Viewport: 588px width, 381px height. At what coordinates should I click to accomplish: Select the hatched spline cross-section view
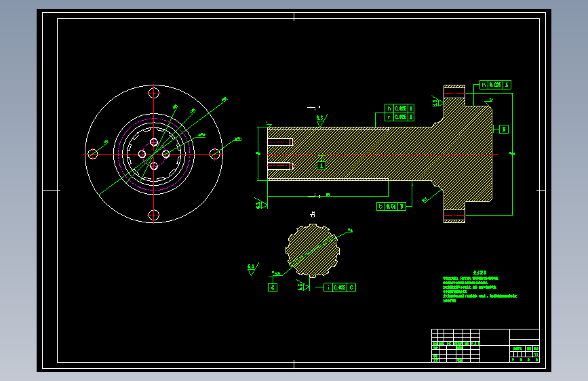[x=313, y=251]
